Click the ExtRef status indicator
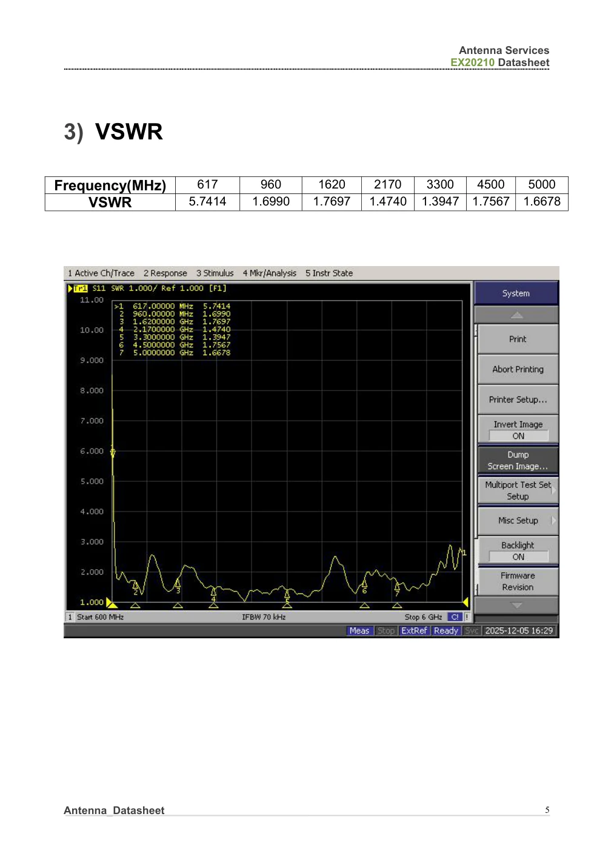The width and height of the screenshot is (614, 868). coord(415,631)
